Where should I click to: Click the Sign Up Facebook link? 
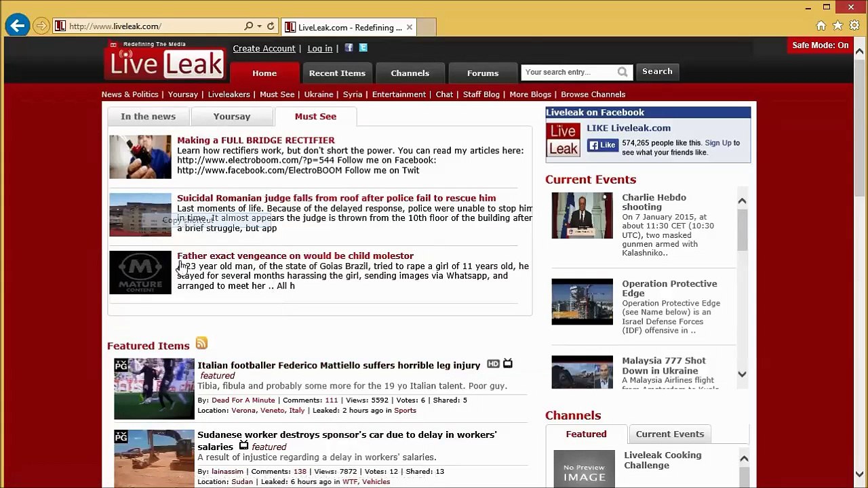tap(718, 143)
